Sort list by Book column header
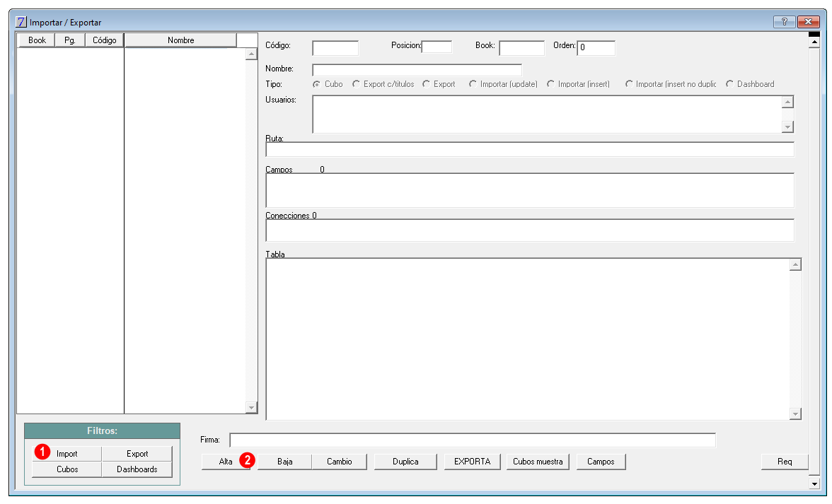The width and height of the screenshot is (832, 504). click(x=37, y=40)
